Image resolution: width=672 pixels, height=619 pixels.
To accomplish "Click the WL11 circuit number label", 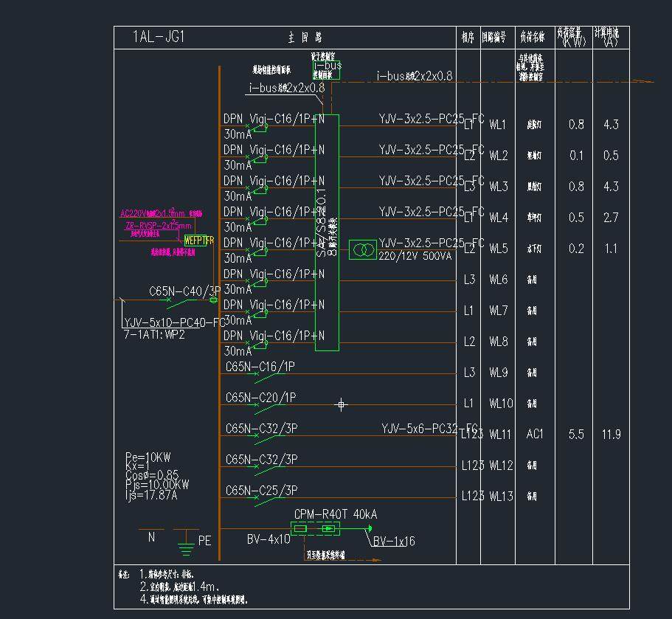I will 500,435.
